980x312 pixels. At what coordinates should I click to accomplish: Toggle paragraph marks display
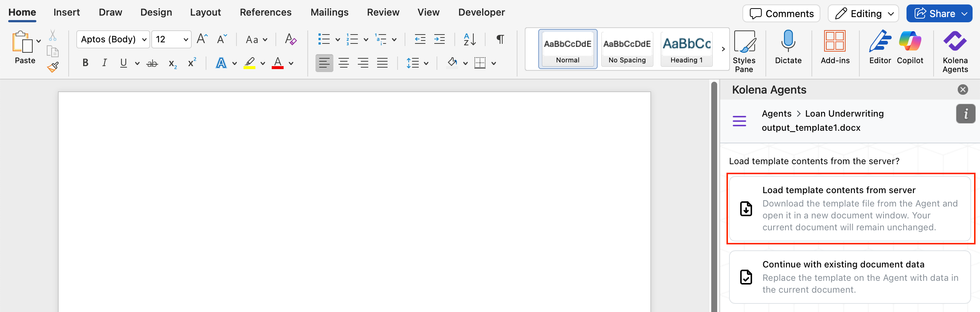coord(500,39)
